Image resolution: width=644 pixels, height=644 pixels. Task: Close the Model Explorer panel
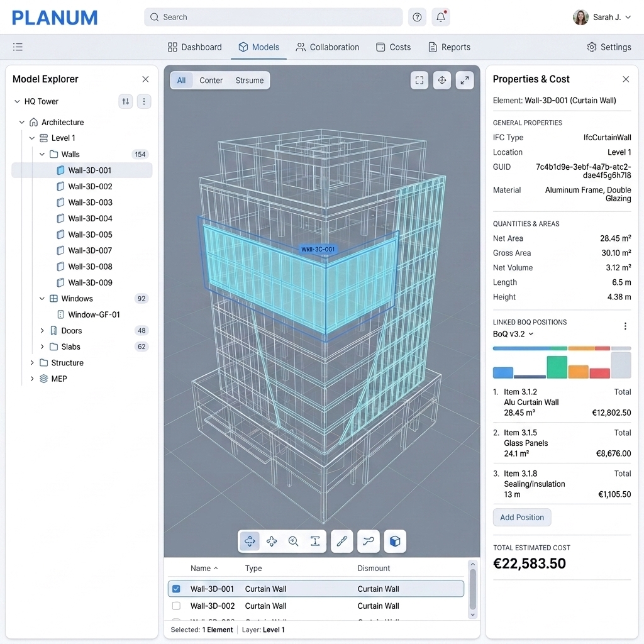[145, 79]
